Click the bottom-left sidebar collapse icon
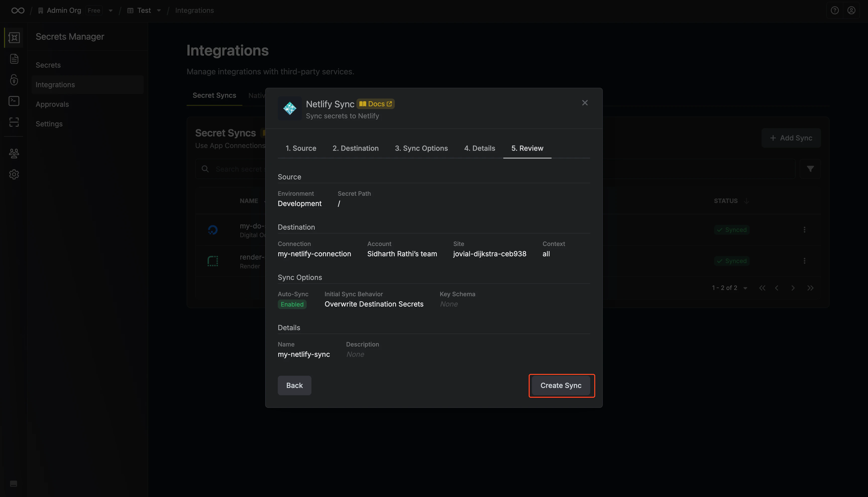This screenshot has width=868, height=497. pyautogui.click(x=14, y=484)
